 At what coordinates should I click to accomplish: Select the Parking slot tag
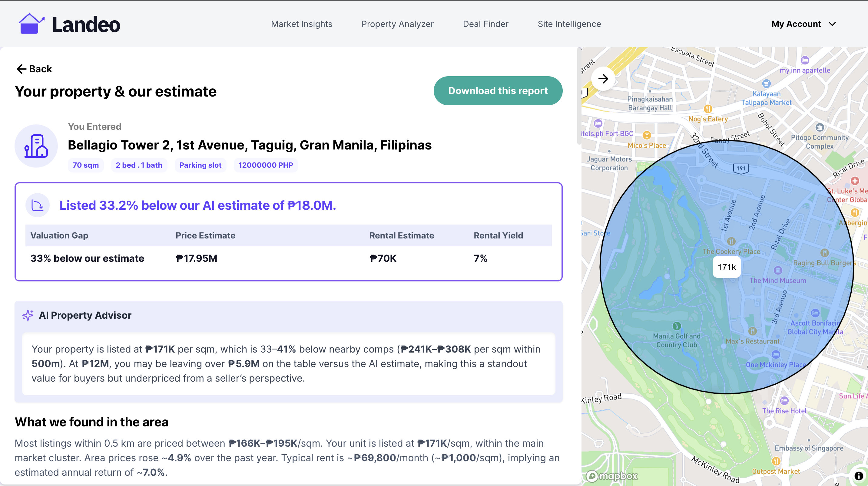(x=200, y=165)
